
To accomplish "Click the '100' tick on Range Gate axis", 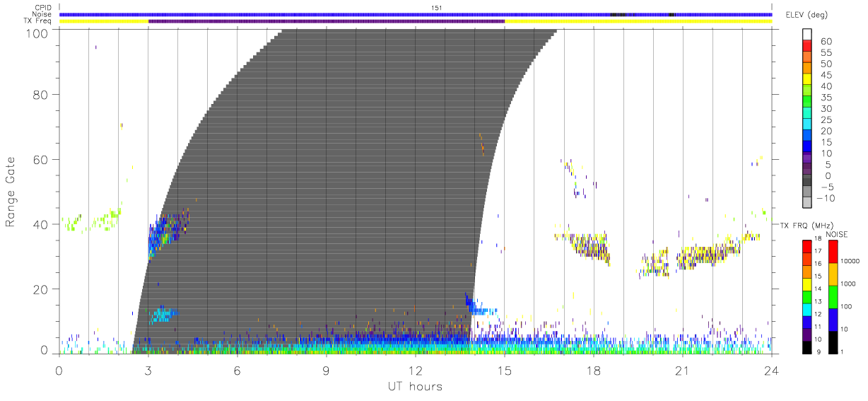I will pos(36,33).
